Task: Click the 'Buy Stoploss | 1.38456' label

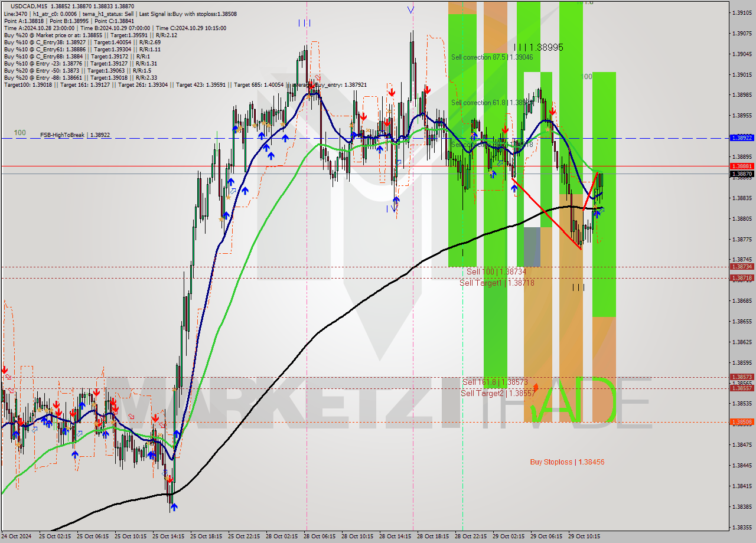Action: point(567,462)
